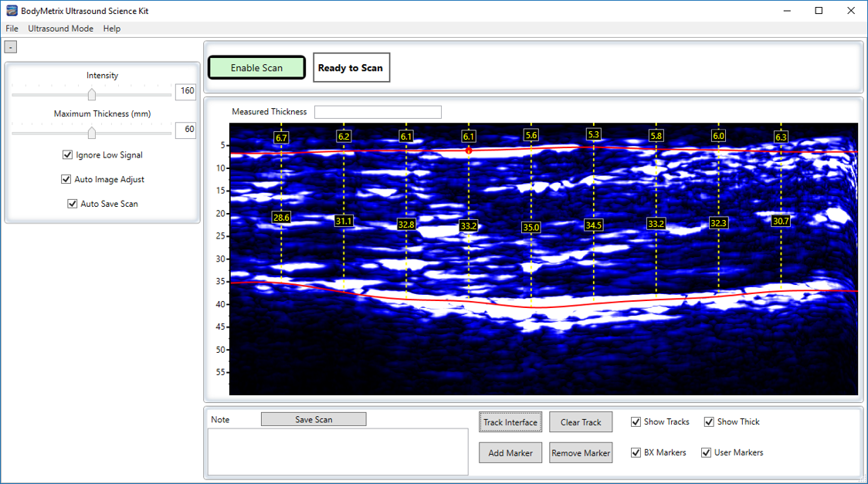This screenshot has height=484, width=868.
Task: Uncheck Ignore Low Signal checkbox
Action: [x=67, y=155]
